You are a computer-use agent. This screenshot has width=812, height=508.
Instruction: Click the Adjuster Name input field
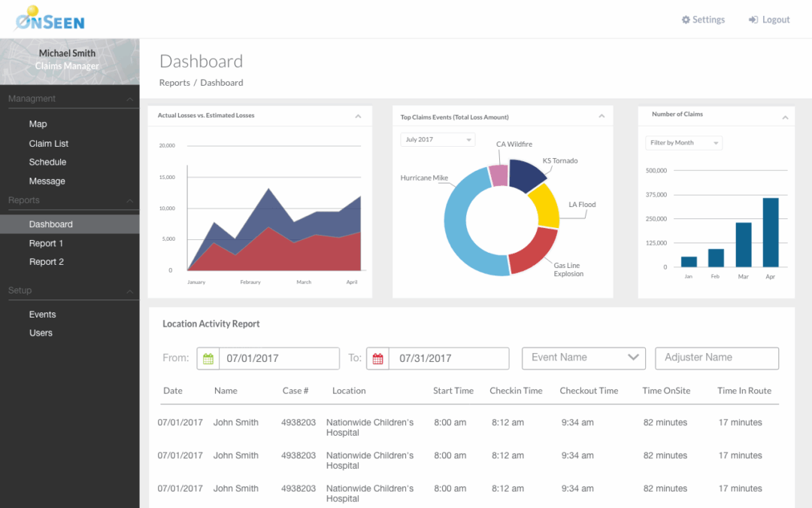[x=717, y=358]
